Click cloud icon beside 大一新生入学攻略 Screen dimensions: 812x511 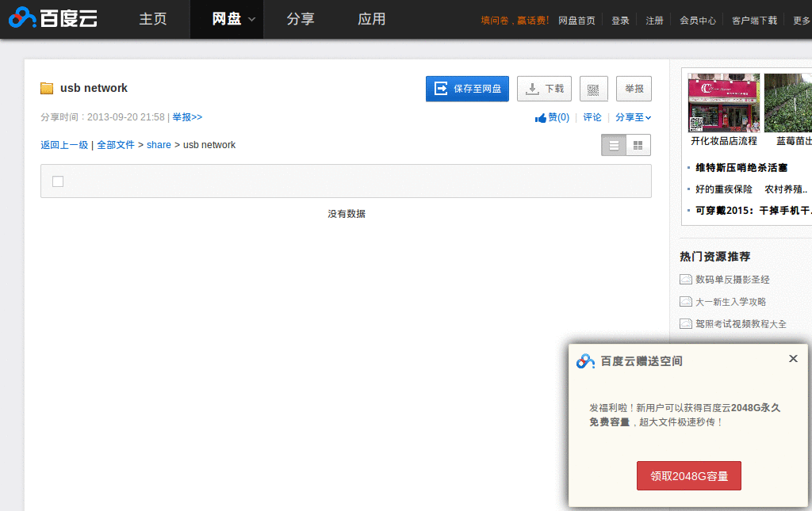tap(686, 302)
